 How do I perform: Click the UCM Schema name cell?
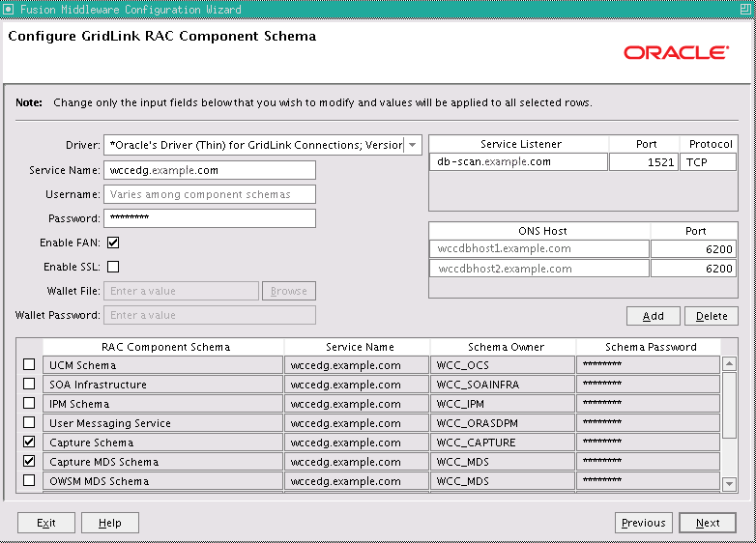pyautogui.click(x=163, y=365)
